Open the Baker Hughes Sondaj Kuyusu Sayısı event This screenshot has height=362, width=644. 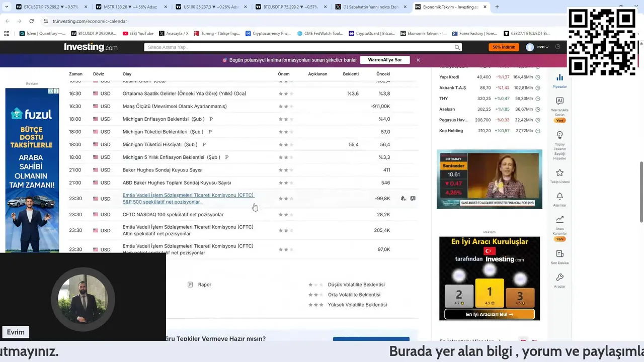point(163,170)
